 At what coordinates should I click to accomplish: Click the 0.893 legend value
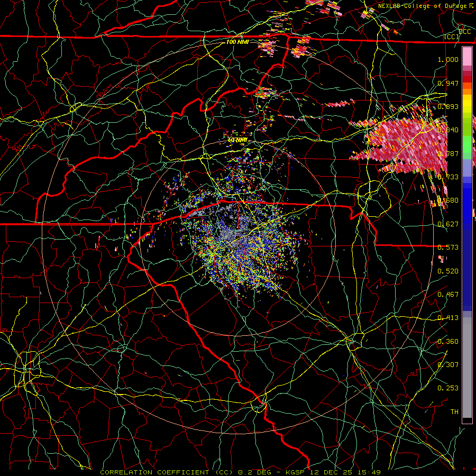tap(448, 106)
